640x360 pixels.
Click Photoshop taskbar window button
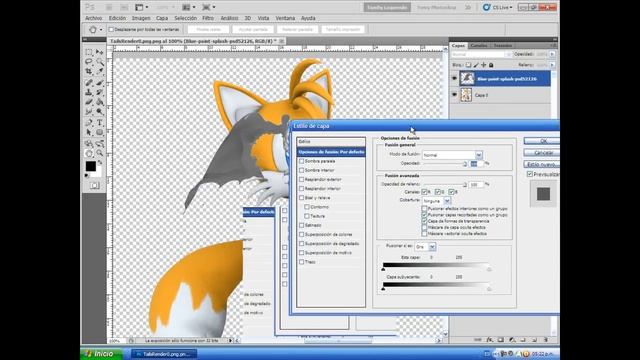165,354
